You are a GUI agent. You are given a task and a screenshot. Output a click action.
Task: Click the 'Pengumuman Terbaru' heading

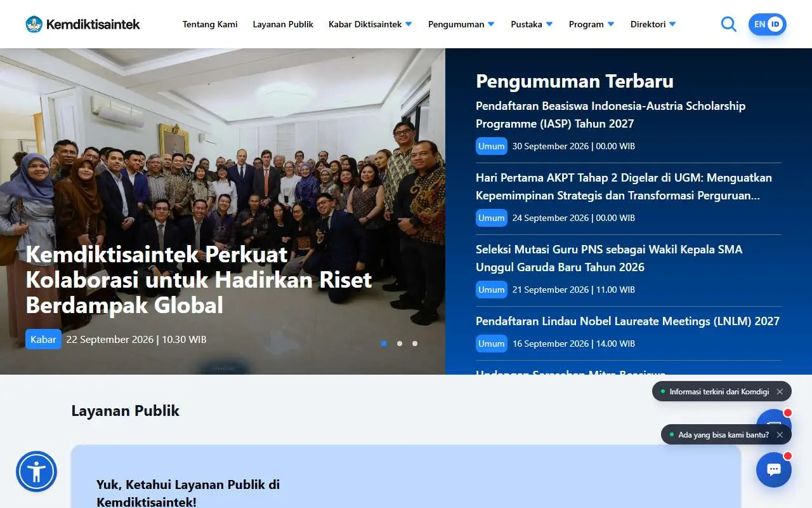coord(575,81)
